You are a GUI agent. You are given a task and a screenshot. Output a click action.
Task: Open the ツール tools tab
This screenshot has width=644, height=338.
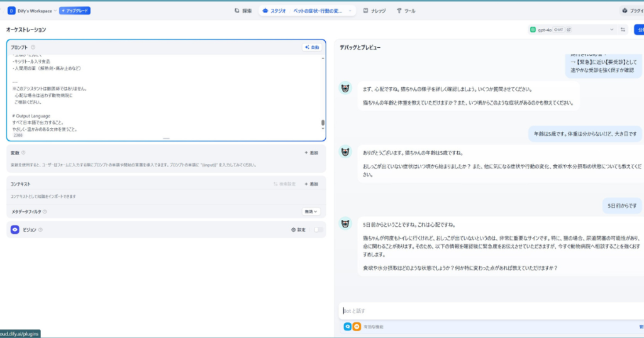click(x=406, y=11)
